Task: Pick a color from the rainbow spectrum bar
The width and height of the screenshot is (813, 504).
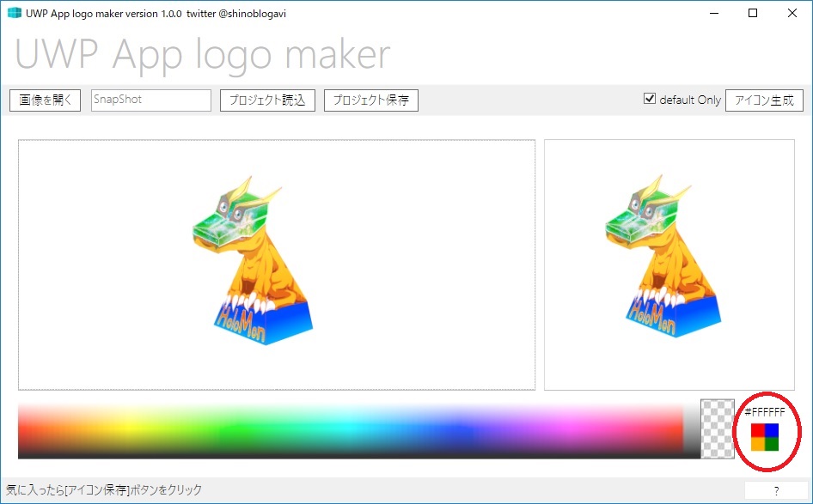Action: (x=350, y=432)
